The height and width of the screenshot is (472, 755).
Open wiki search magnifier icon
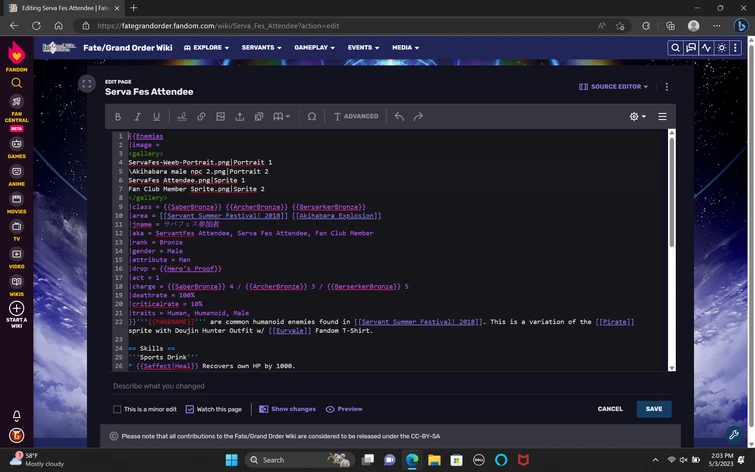tap(676, 48)
